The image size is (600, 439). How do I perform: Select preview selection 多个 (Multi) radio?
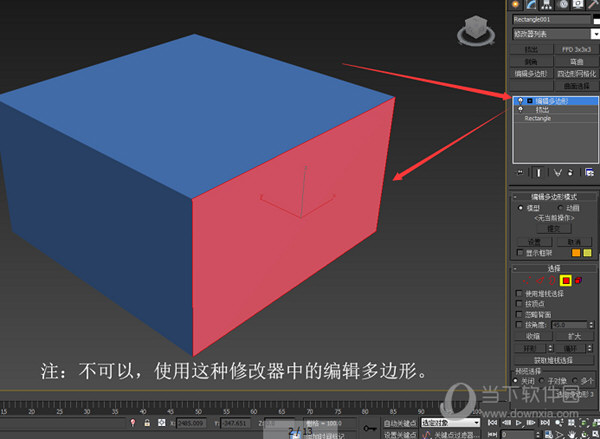(575, 381)
